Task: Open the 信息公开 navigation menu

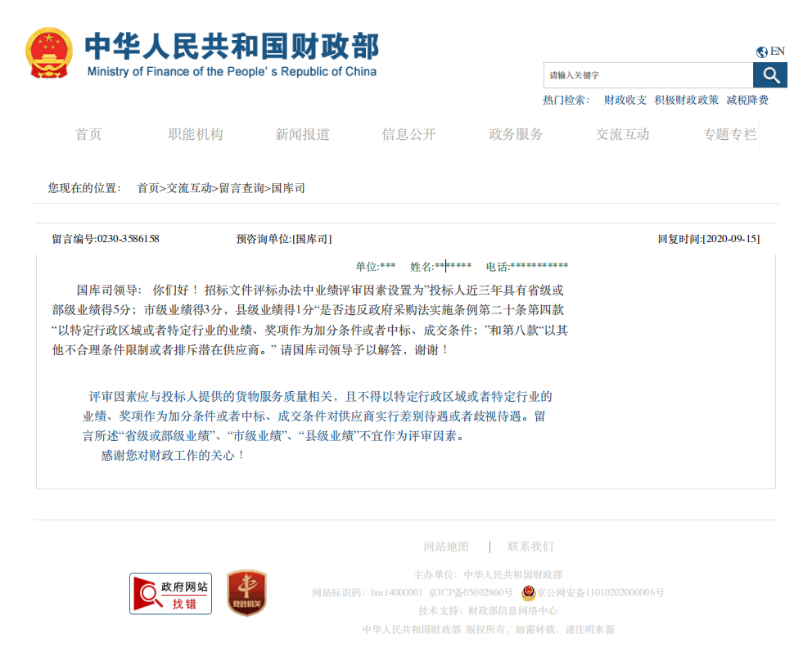Action: pyautogui.click(x=409, y=134)
